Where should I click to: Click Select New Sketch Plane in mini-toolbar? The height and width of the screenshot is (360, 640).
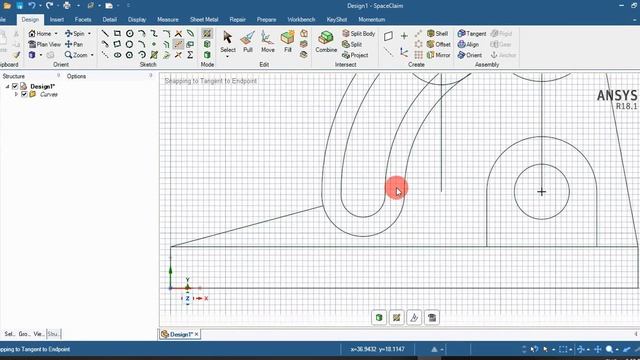[414, 318]
